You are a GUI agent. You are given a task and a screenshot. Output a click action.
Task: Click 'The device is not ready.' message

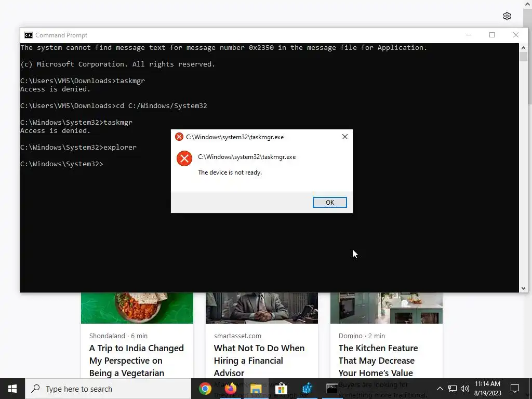coord(230,172)
